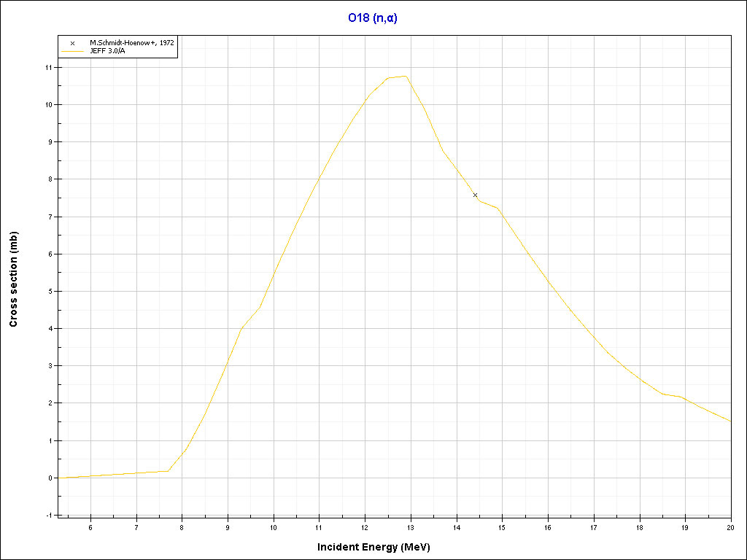
Task: Select the y-axis tick label 8
Action: click(50, 179)
